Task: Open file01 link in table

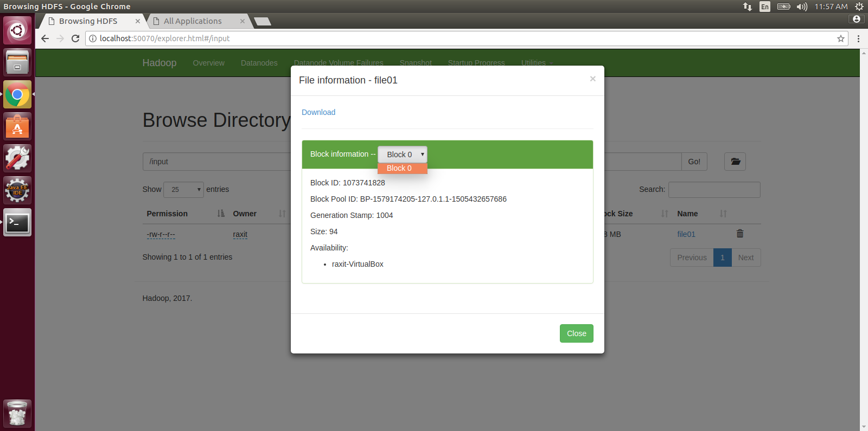Action: [x=686, y=234]
